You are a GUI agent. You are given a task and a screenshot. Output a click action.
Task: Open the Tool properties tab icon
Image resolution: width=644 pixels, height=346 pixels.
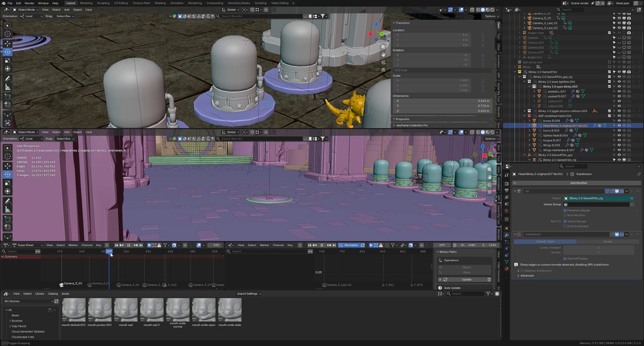[507, 174]
